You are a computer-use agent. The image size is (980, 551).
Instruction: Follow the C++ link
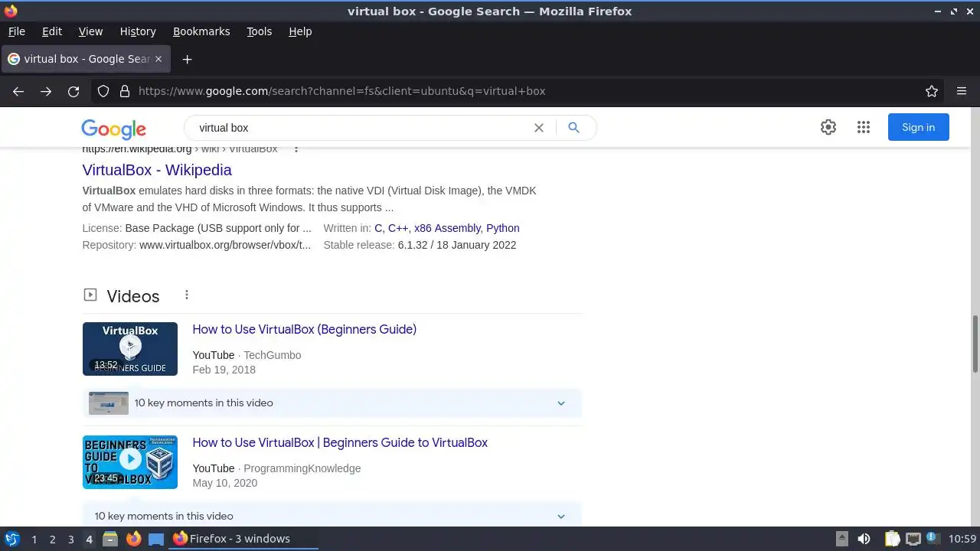point(398,228)
